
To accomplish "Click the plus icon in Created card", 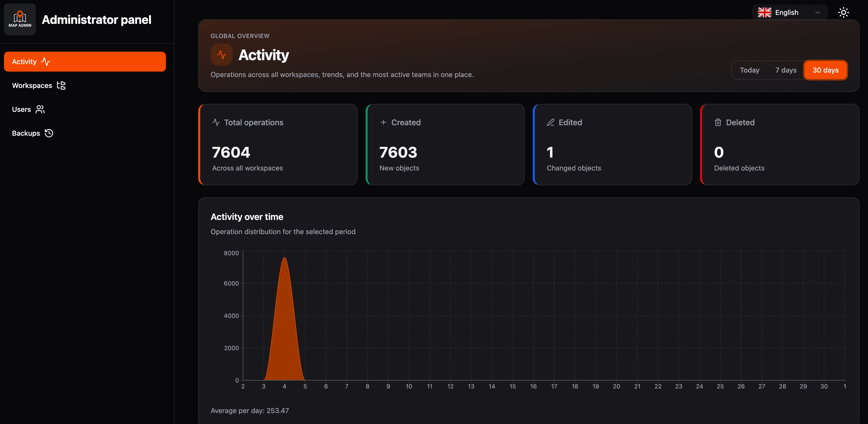I will (x=383, y=122).
